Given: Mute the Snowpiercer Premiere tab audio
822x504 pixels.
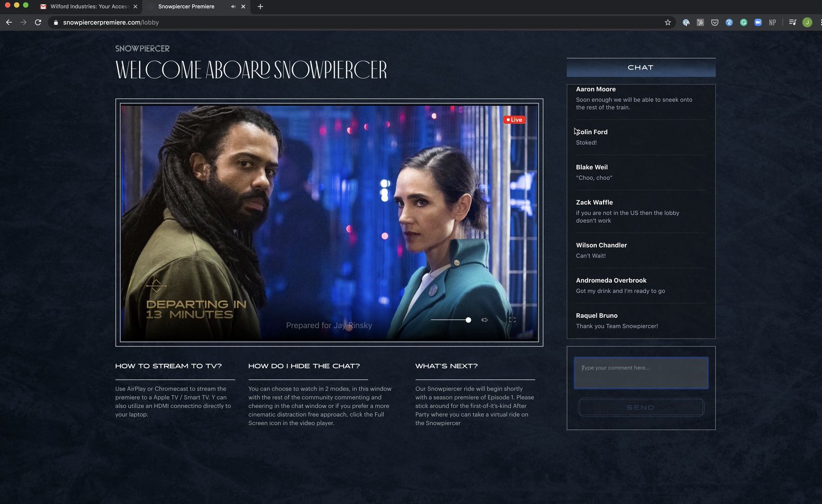Looking at the screenshot, I should 233,7.
